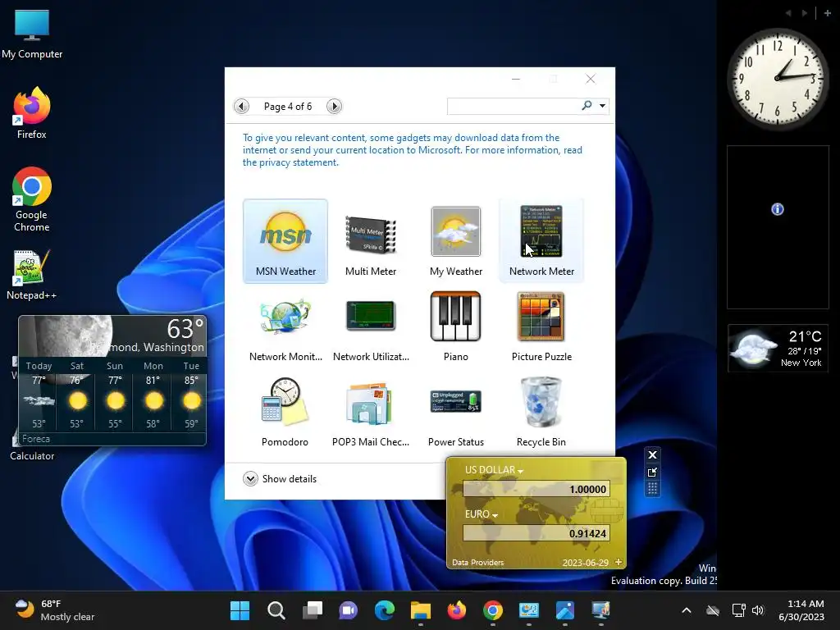The width and height of the screenshot is (840, 630).
Task: Select the MSN Weather gadget
Action: (285, 240)
